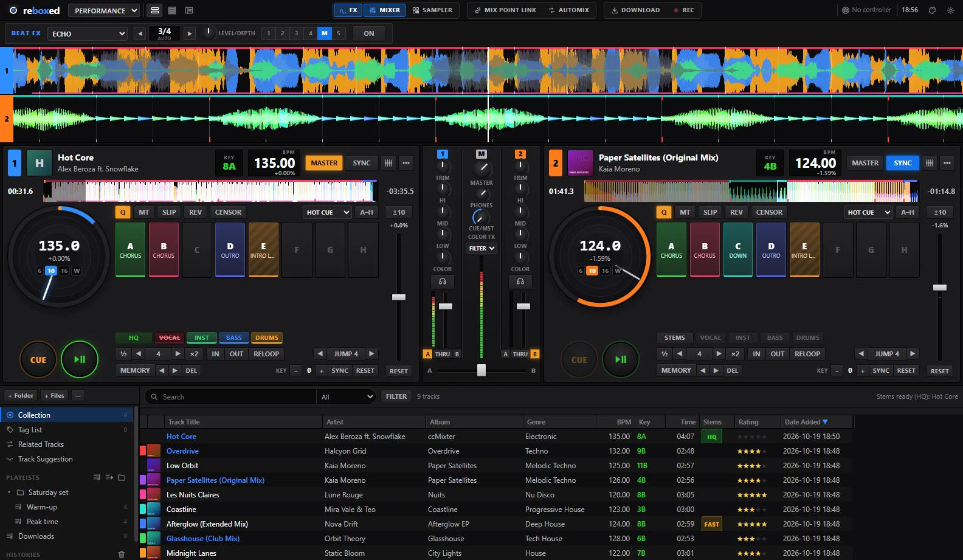The width and height of the screenshot is (963, 560).
Task: Start AUTOMIX
Action: (x=568, y=10)
